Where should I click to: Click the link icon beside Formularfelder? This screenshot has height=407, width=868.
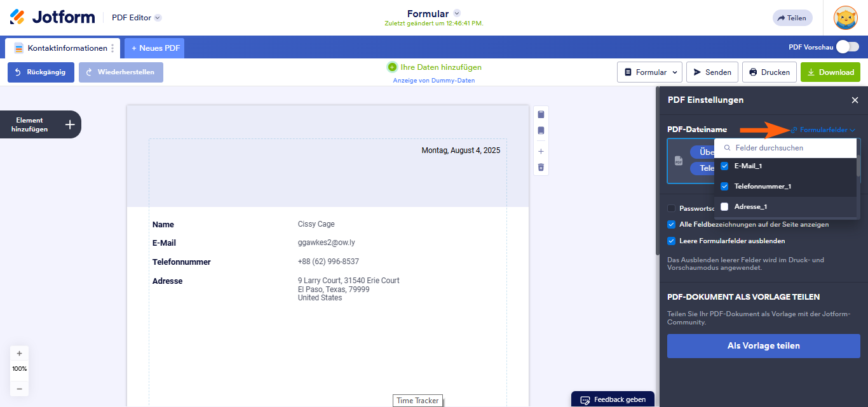point(794,130)
